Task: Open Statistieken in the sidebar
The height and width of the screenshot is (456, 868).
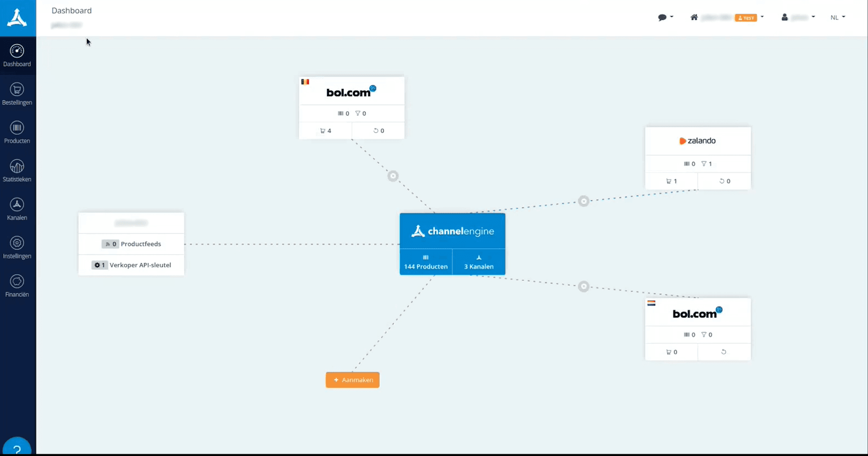Action: click(17, 171)
